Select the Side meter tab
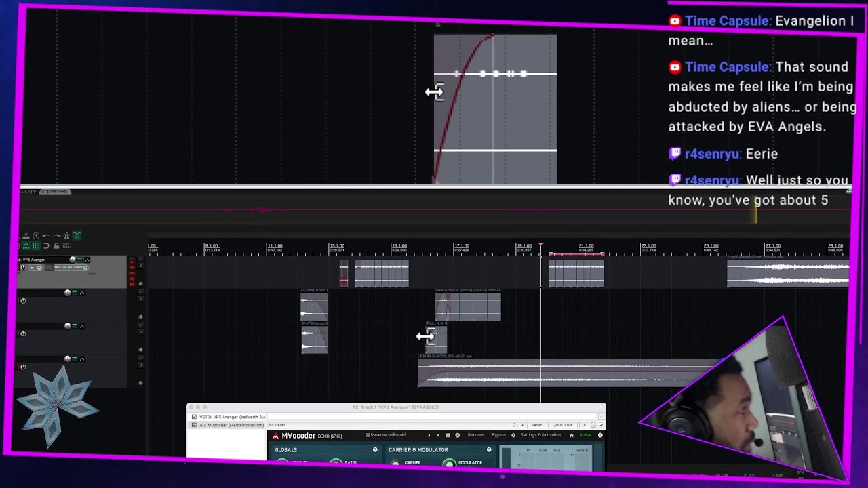This screenshot has height=488, width=868. pyautogui.click(x=543, y=450)
